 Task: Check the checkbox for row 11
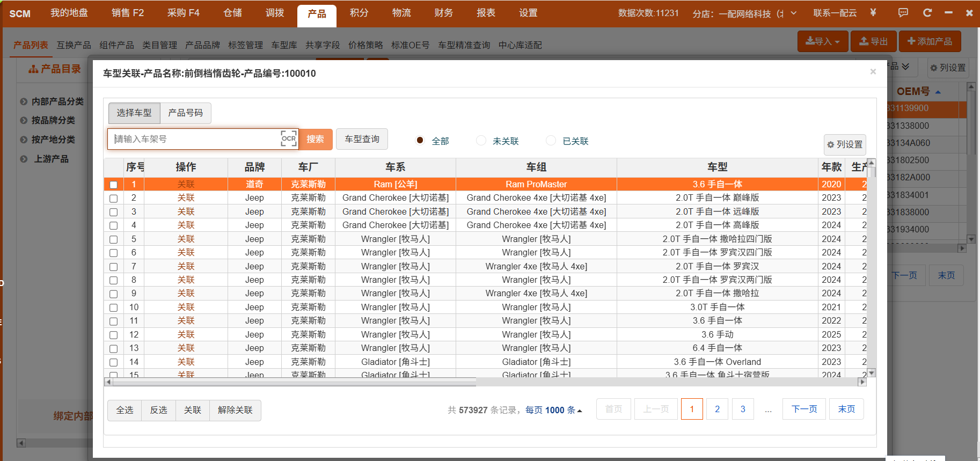(113, 321)
